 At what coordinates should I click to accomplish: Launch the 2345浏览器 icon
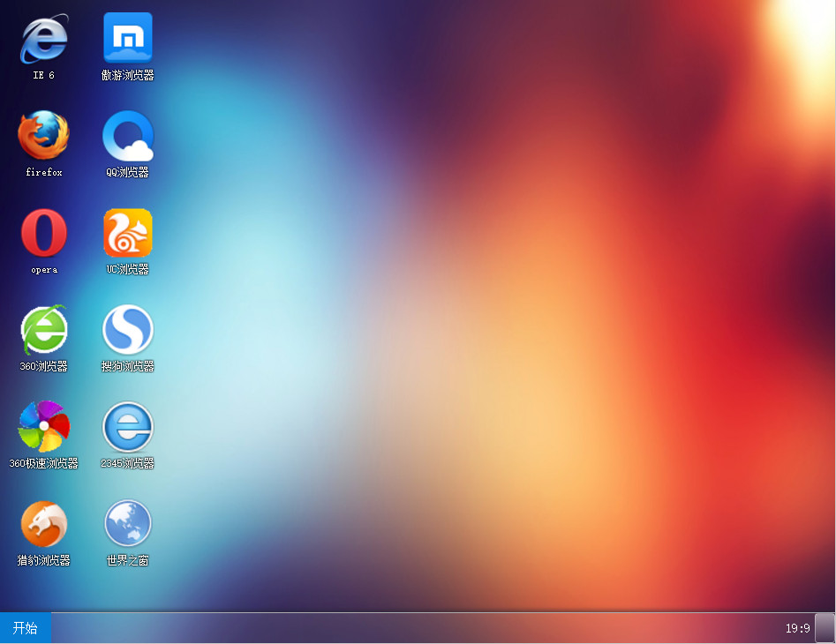pyautogui.click(x=128, y=427)
